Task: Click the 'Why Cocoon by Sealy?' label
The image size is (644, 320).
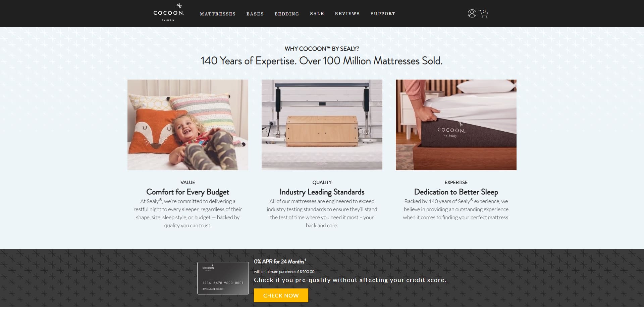Action: [322, 49]
